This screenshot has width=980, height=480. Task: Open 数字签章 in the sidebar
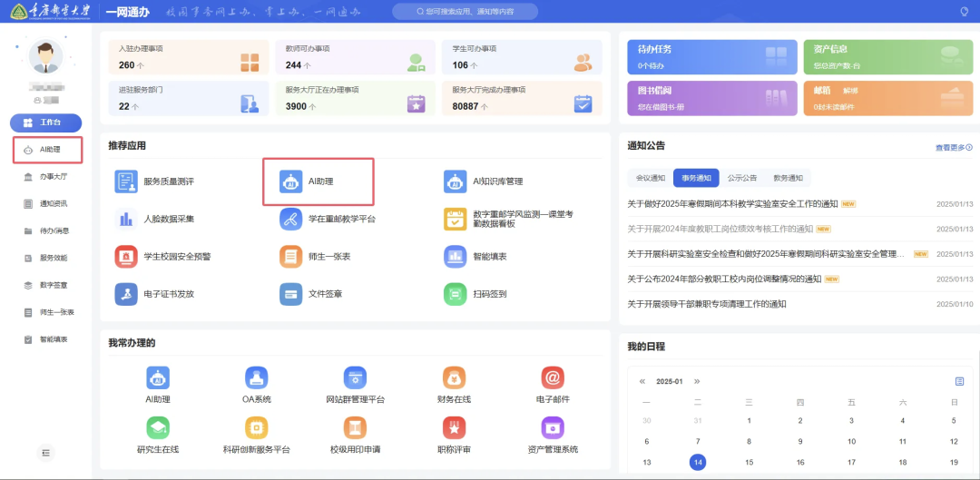(x=47, y=285)
